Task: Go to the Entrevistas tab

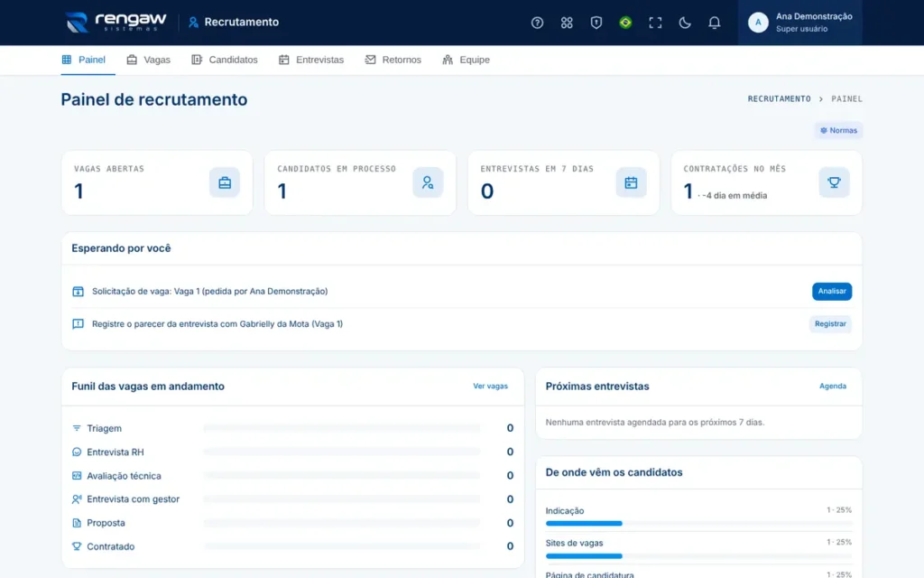Action: [x=311, y=60]
